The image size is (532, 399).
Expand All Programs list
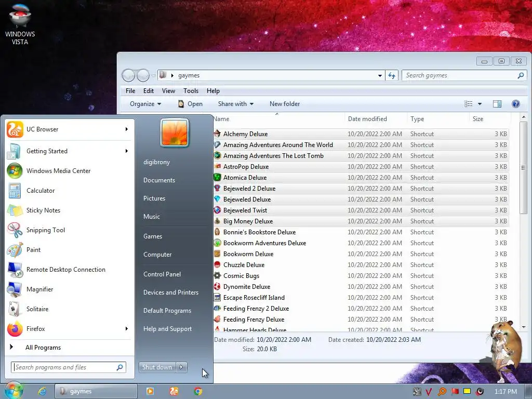[x=43, y=348]
